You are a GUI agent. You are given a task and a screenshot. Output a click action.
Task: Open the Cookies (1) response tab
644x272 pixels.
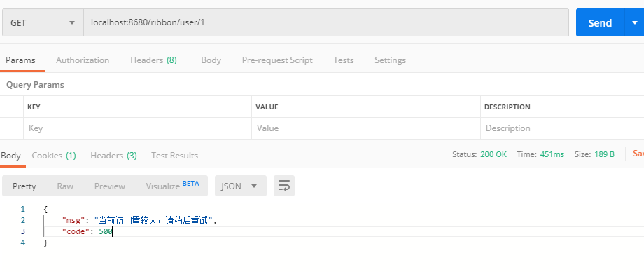point(54,156)
